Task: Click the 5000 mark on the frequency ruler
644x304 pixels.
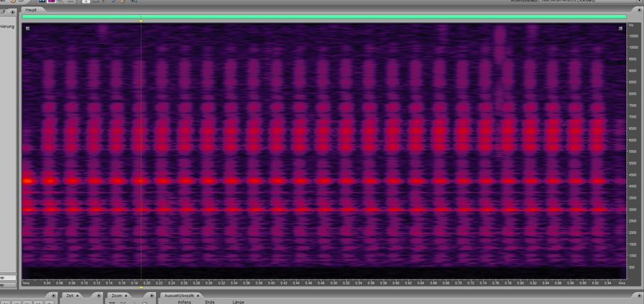Action: tap(633, 163)
